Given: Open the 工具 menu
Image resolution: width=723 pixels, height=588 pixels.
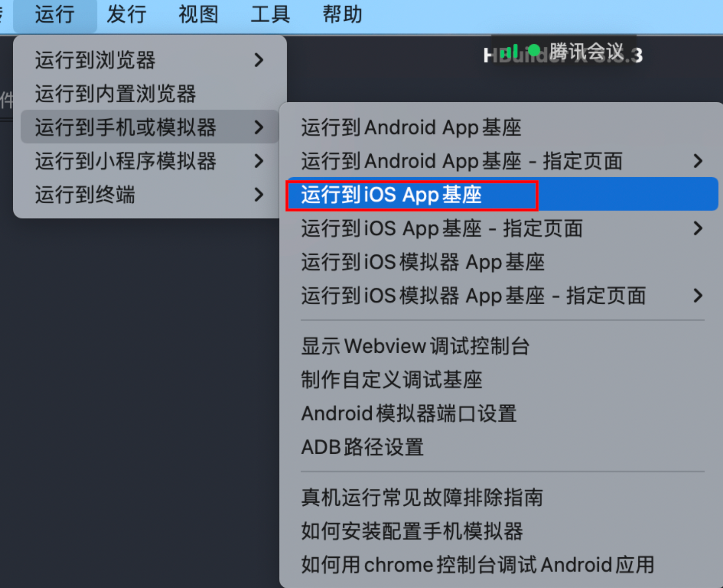Looking at the screenshot, I should pos(270,15).
